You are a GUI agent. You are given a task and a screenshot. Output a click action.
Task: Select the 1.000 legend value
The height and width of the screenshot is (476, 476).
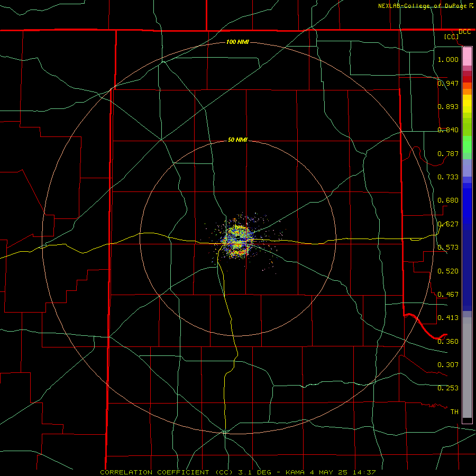448,59
